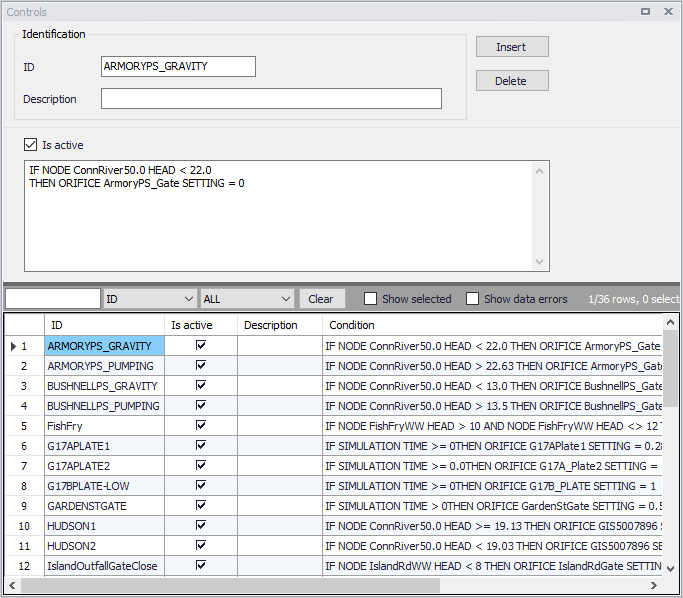Focus the filter search text box
Image resolution: width=683 pixels, height=598 pixels.
point(53,299)
